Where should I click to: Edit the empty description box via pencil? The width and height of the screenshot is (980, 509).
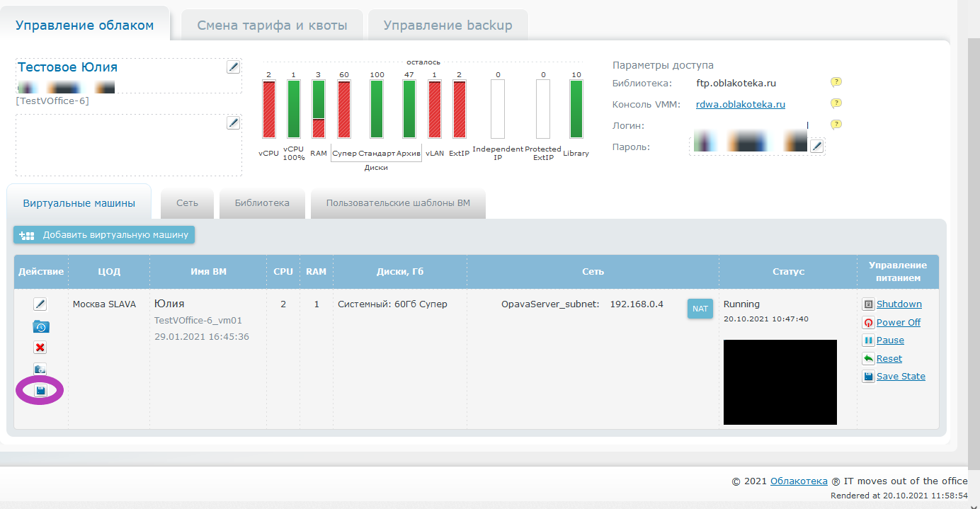coord(233,123)
